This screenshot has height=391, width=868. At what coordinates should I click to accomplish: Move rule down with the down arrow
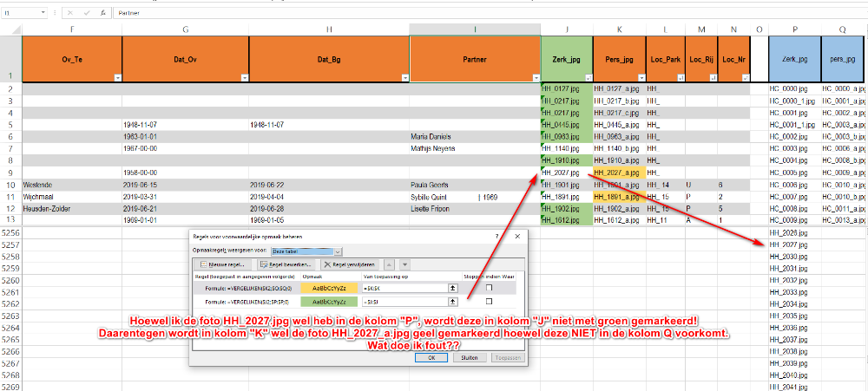404,264
